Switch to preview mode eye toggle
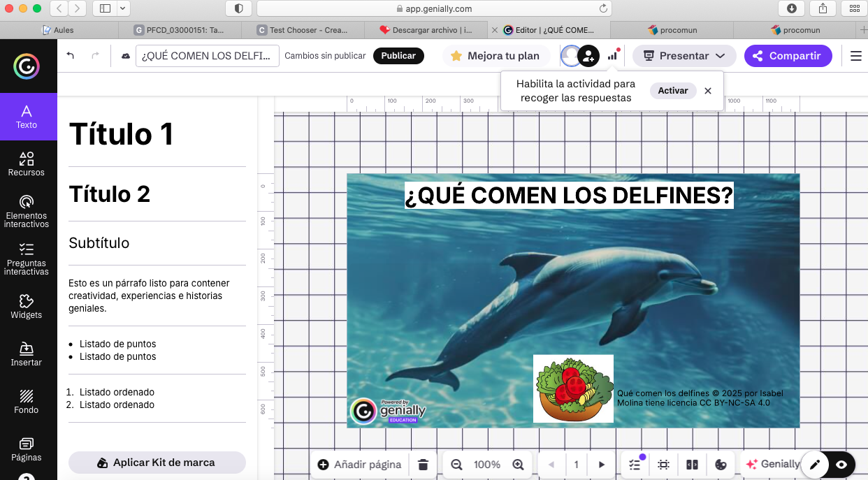 click(x=841, y=465)
